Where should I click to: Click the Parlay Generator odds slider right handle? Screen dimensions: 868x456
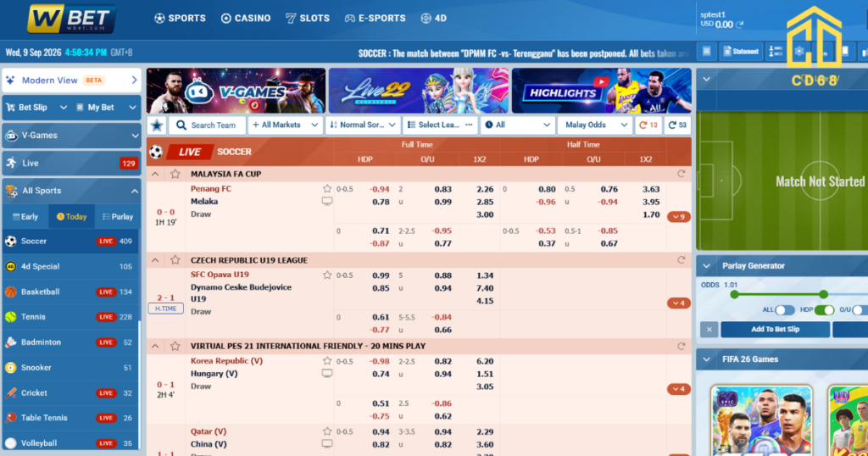(824, 294)
